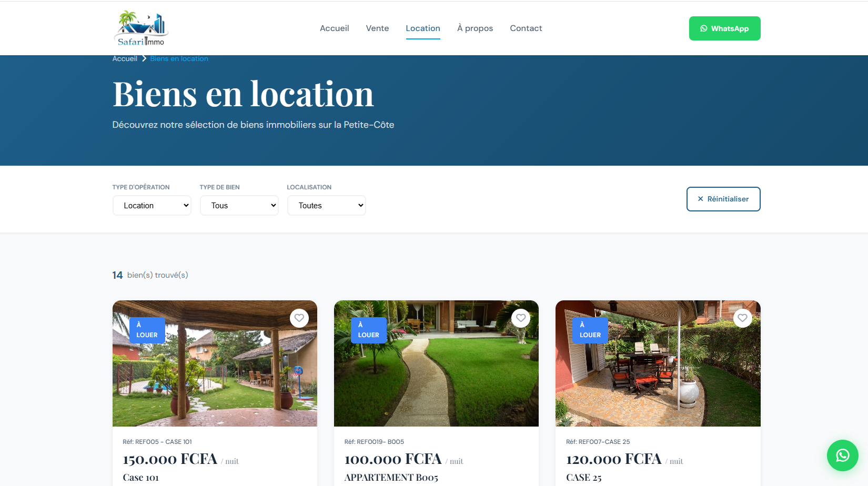Open the LOCALISATION dropdown showing Toutes
Screen dimensions: 868x486
(326, 205)
